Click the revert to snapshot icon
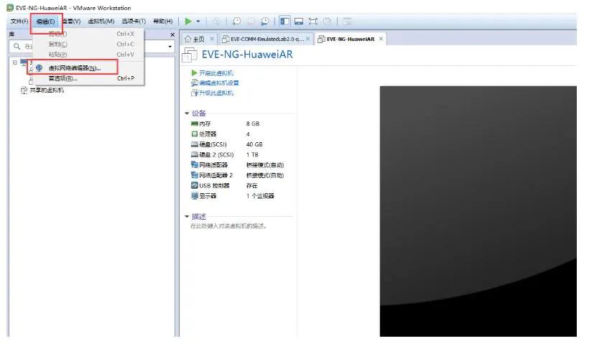 point(251,22)
